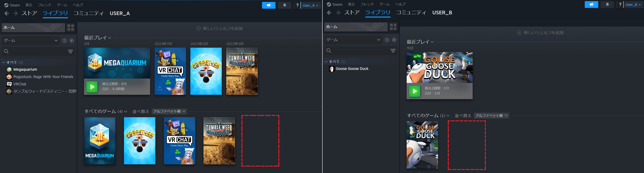Open advanced filter options in USER_A window
644x173 pixels.
pyautogui.click(x=71, y=51)
